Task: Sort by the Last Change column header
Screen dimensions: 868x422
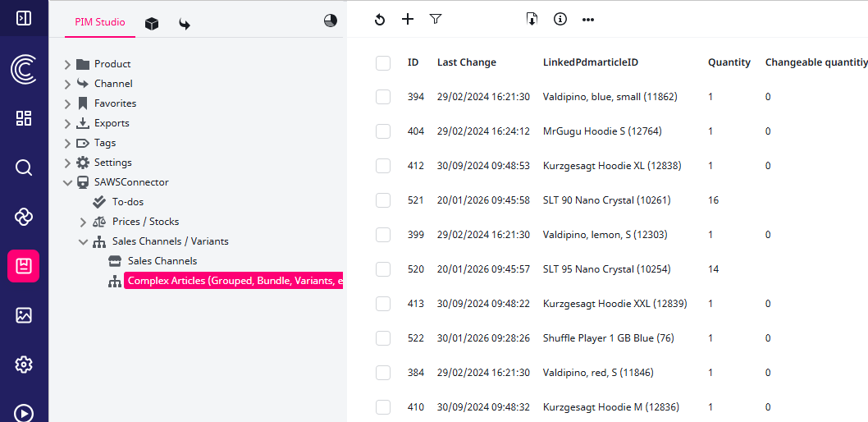Action: tap(466, 62)
